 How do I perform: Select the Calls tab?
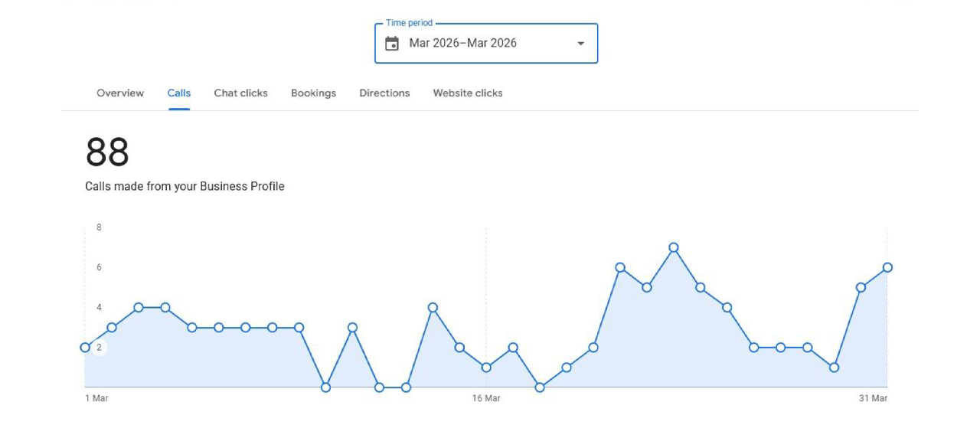179,93
